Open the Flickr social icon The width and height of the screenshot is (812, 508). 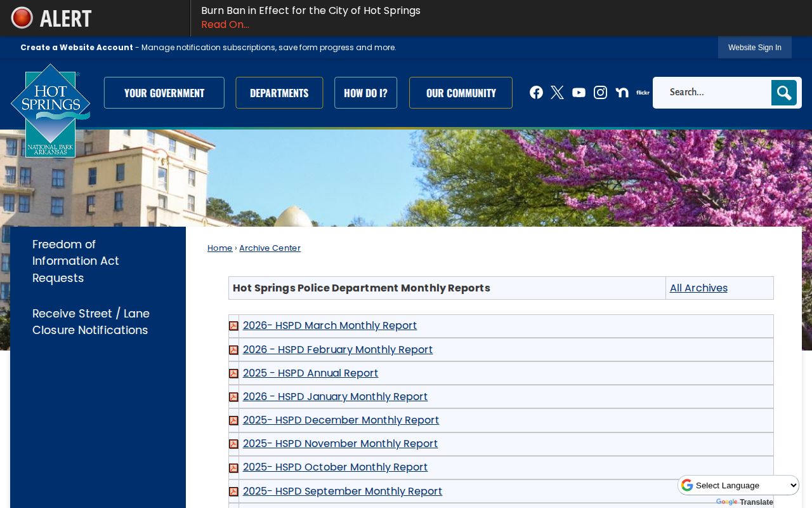(643, 93)
